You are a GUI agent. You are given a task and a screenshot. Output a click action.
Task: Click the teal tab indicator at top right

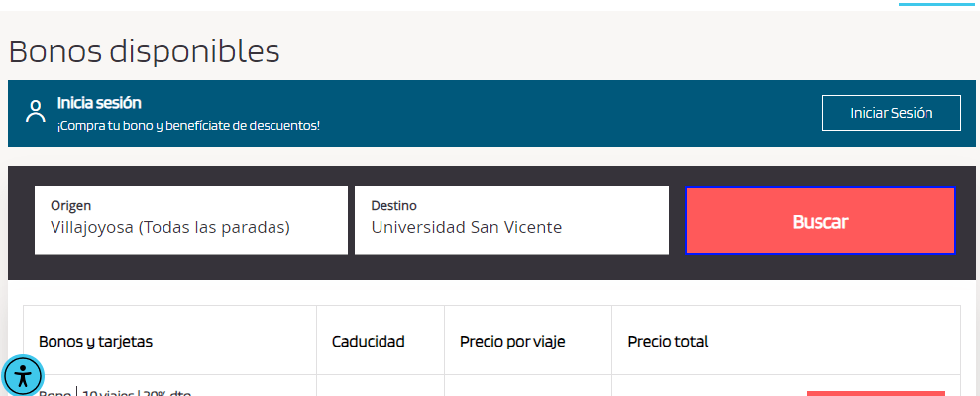pos(936,4)
